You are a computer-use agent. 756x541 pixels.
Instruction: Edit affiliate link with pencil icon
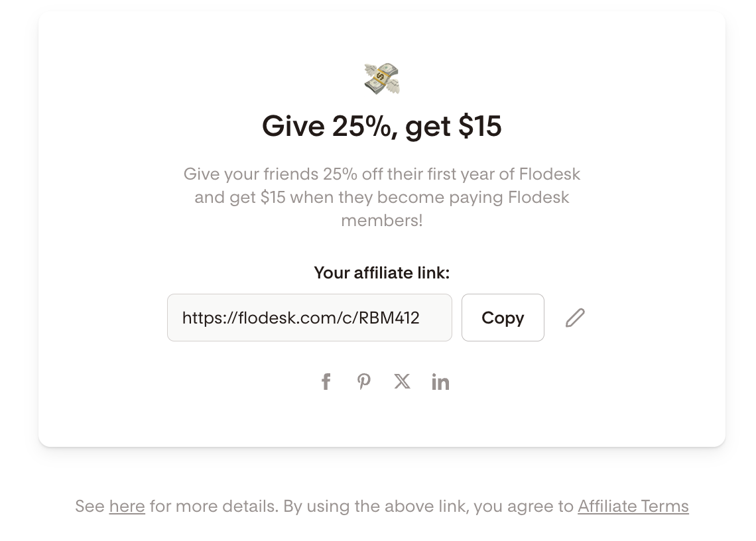575,318
